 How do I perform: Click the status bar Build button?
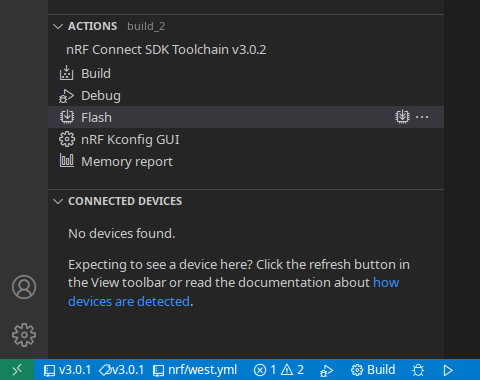(x=373, y=370)
